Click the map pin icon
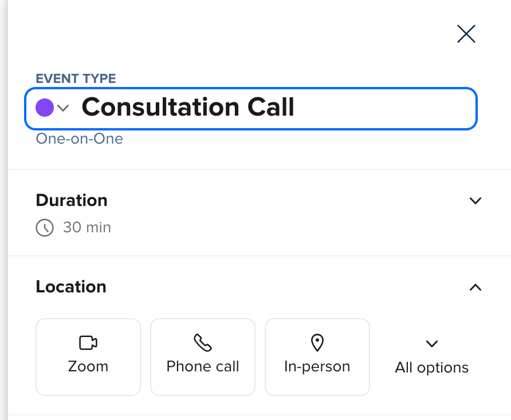This screenshot has height=420, width=511. 317,343
